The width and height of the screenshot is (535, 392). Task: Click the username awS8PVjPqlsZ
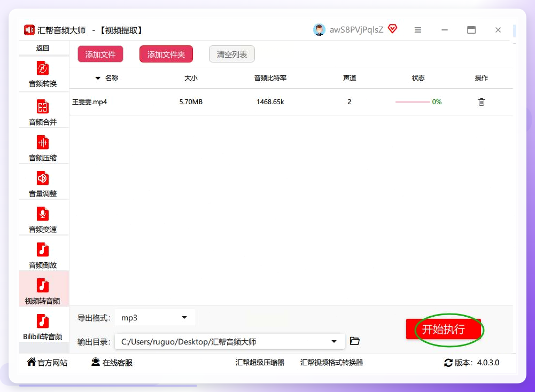point(356,30)
